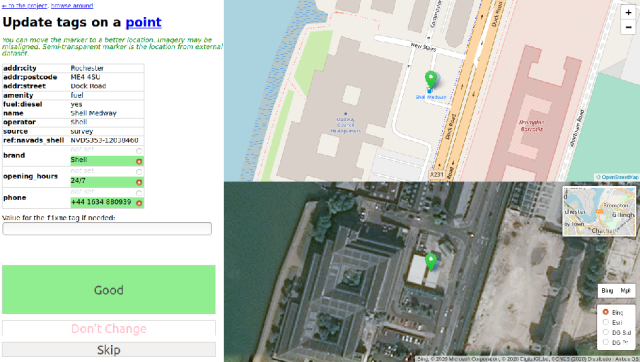Zoom out on the OpenStreetMap view

628,27
